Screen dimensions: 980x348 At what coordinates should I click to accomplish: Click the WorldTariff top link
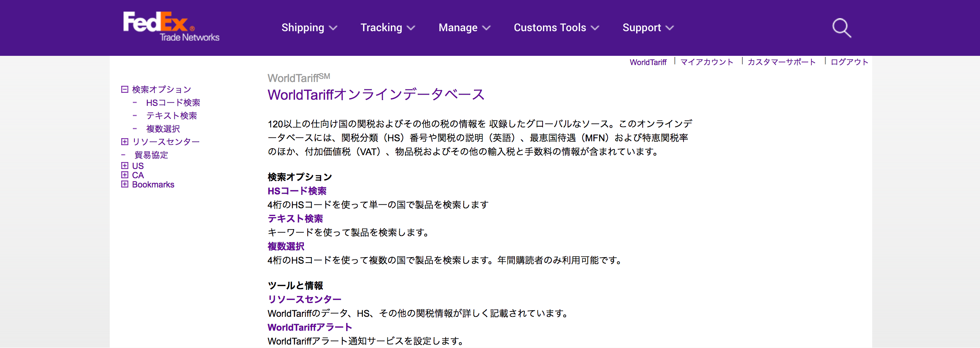648,62
